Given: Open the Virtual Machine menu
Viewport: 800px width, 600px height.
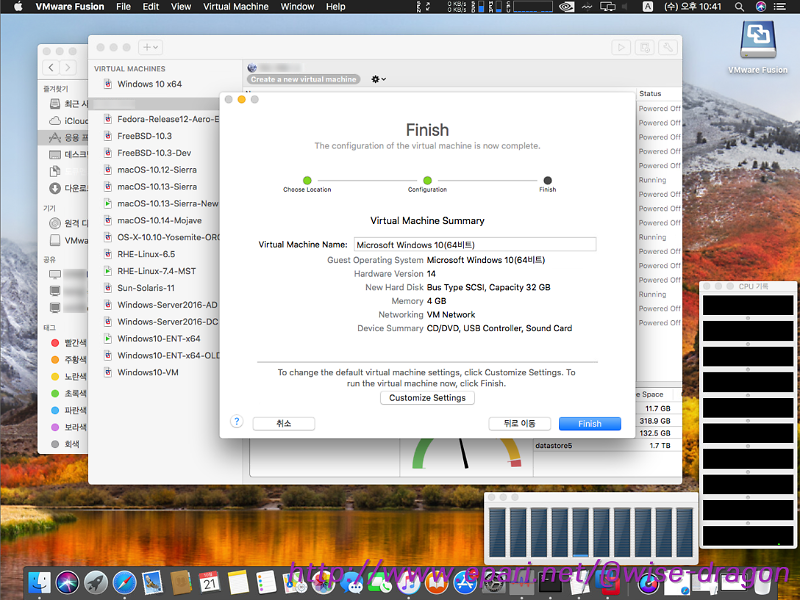Looking at the screenshot, I should click(236, 7).
